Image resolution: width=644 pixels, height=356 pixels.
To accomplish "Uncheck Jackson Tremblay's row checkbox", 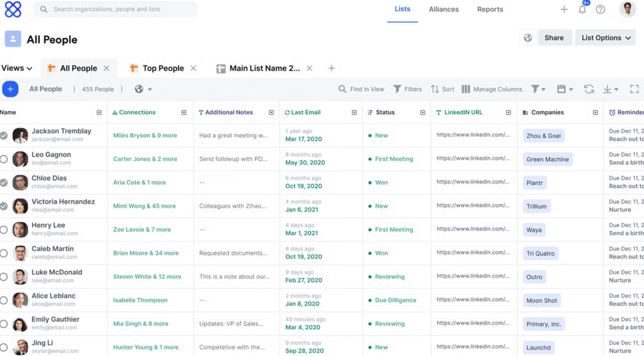I will pos(4,136).
